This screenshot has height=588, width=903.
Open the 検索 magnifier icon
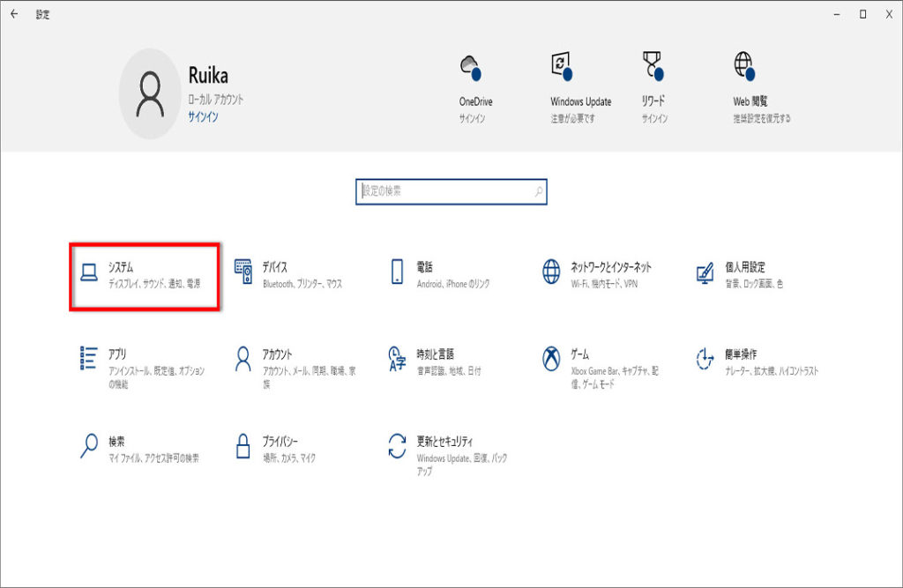(x=88, y=446)
